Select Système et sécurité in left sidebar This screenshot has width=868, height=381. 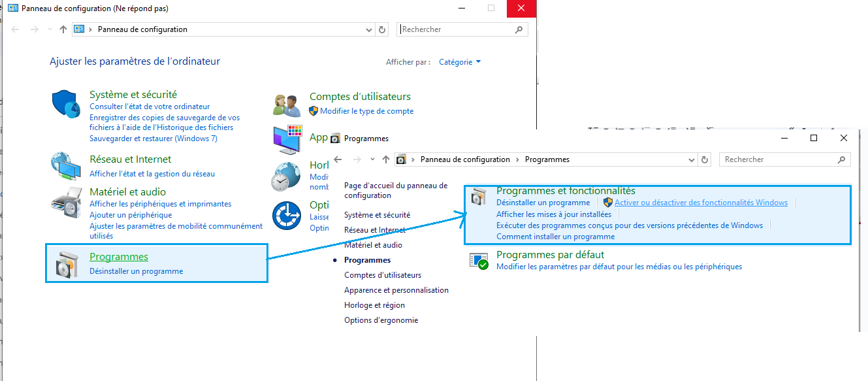377,215
